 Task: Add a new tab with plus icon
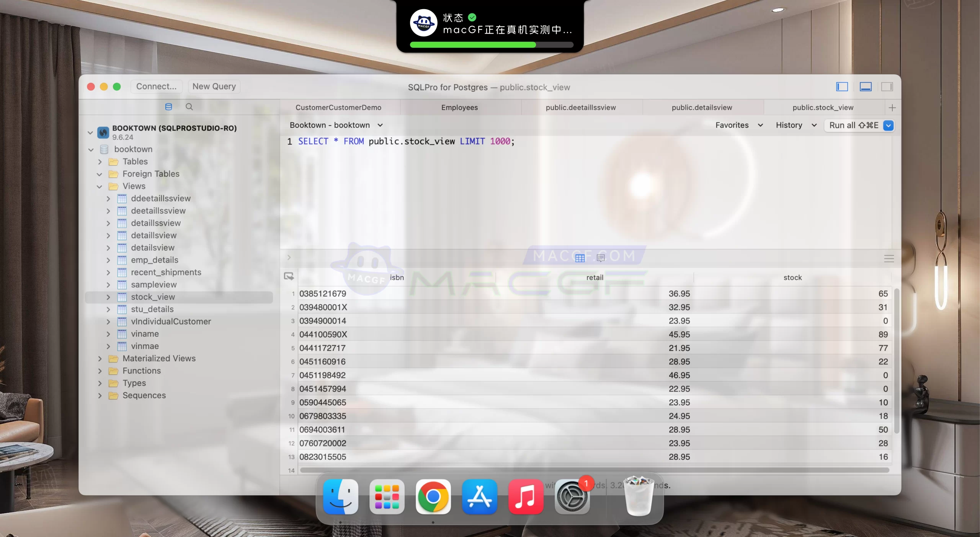click(892, 108)
